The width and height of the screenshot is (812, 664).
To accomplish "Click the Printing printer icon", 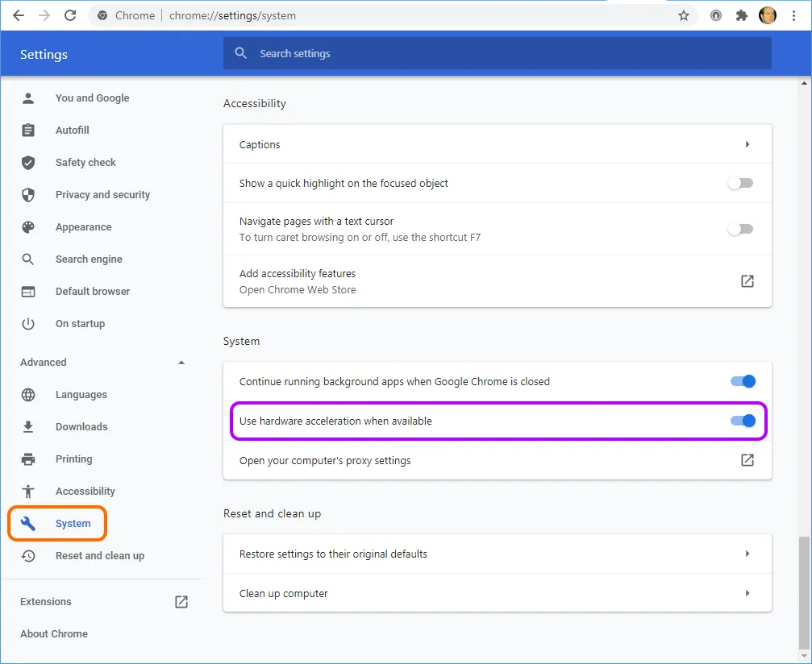I will pyautogui.click(x=28, y=459).
